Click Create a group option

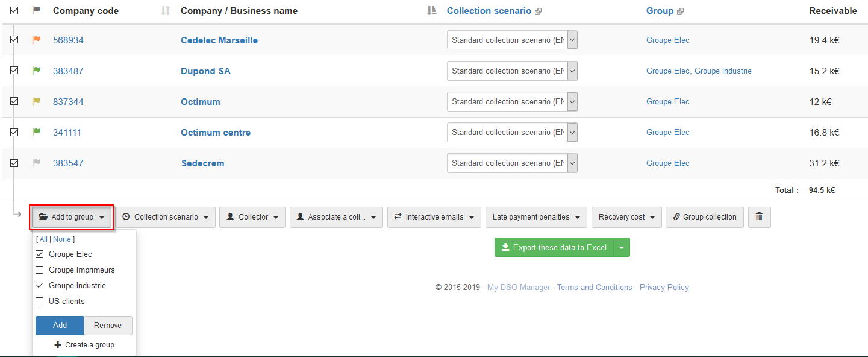tap(84, 345)
